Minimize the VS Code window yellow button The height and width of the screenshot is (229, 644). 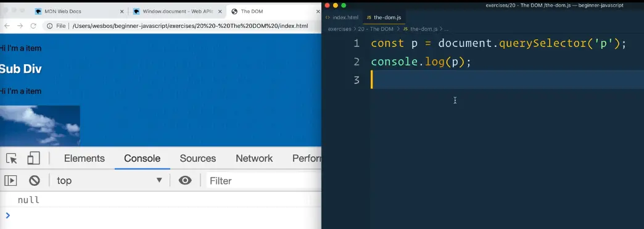[336, 6]
